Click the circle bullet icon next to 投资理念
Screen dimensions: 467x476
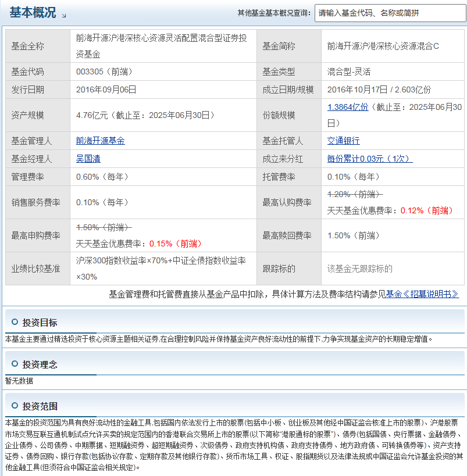pyautogui.click(x=15, y=364)
